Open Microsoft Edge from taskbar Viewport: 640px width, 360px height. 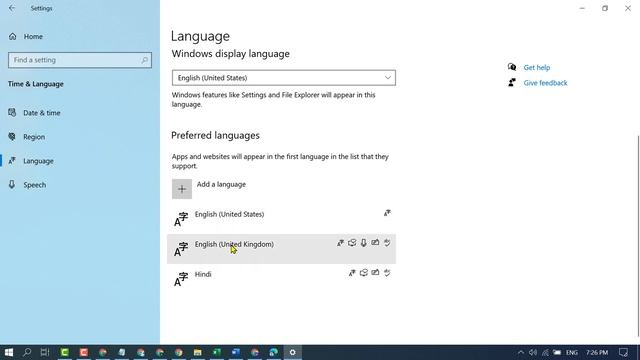273,352
